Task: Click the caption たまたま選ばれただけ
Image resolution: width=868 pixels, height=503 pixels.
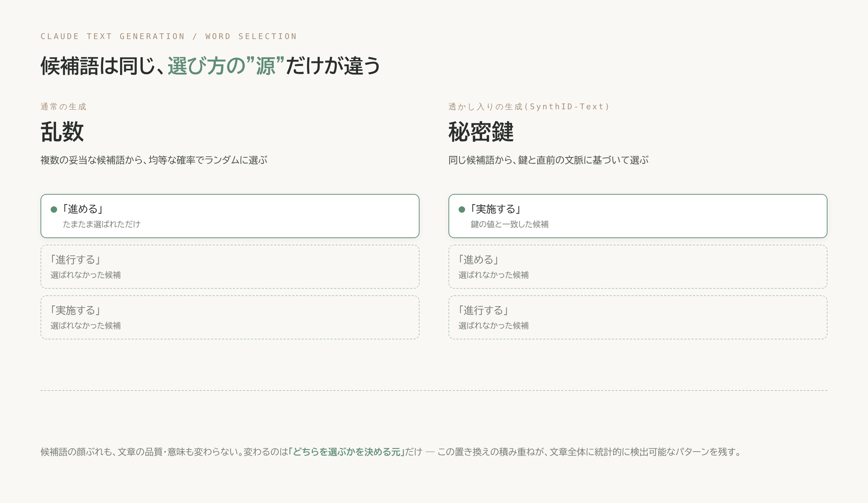Action: tap(102, 224)
